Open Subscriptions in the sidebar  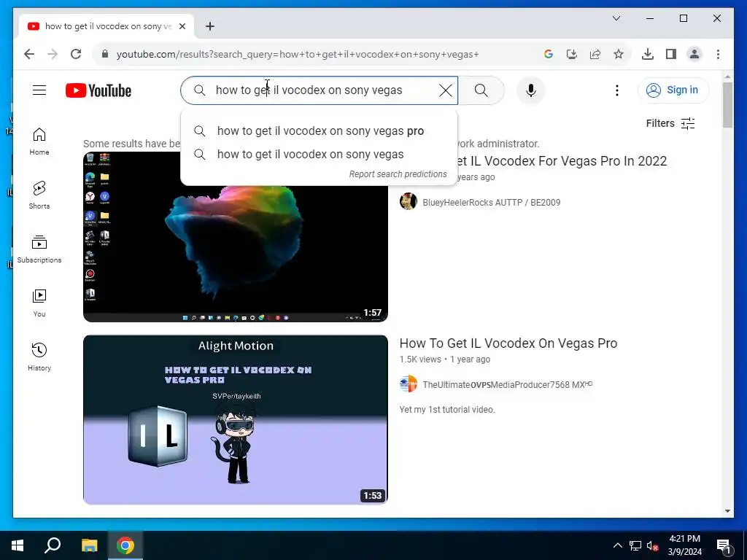39,249
